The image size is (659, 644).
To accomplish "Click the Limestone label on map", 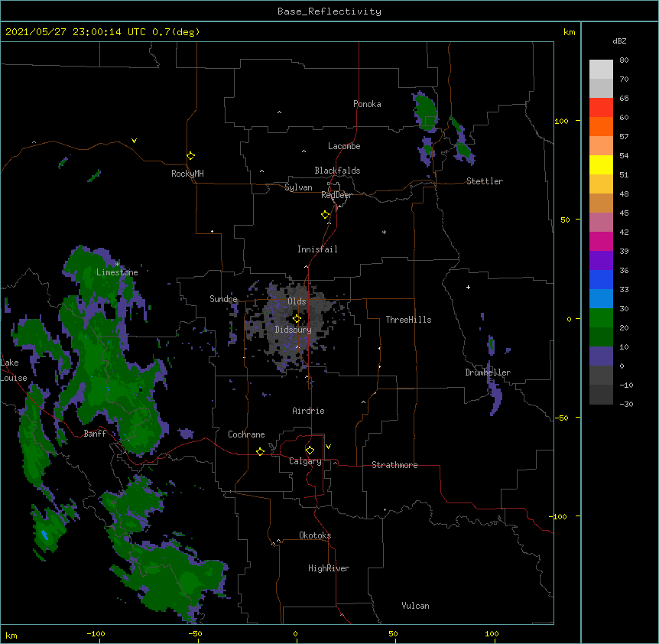I will click(x=117, y=272).
